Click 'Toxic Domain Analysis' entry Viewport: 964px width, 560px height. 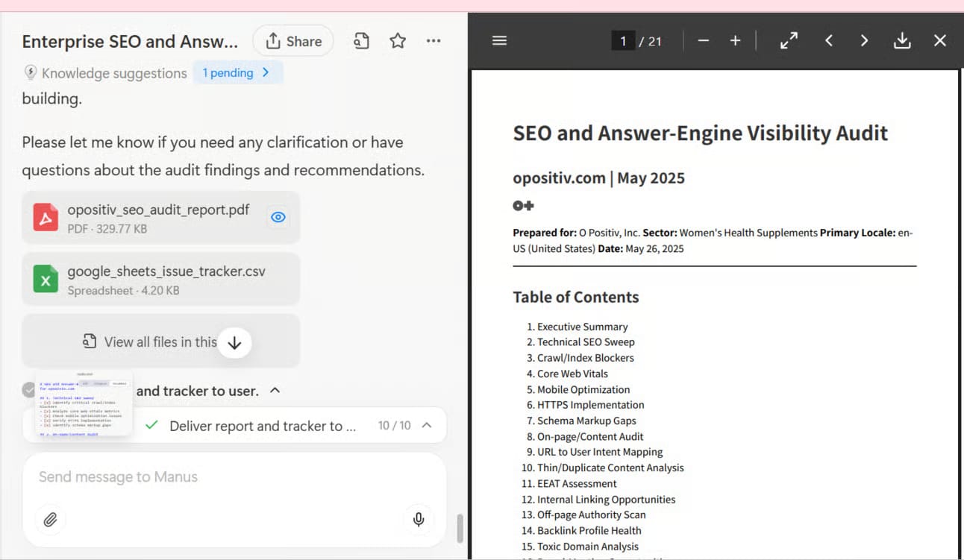tap(588, 547)
